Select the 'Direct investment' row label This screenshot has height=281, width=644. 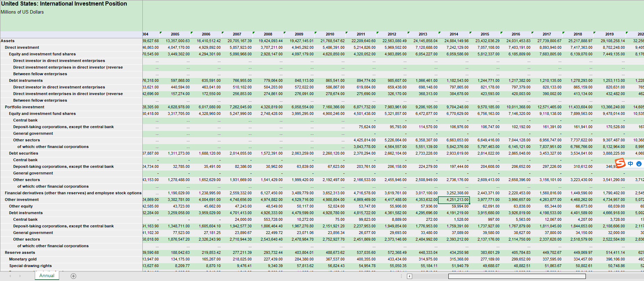click(x=22, y=47)
